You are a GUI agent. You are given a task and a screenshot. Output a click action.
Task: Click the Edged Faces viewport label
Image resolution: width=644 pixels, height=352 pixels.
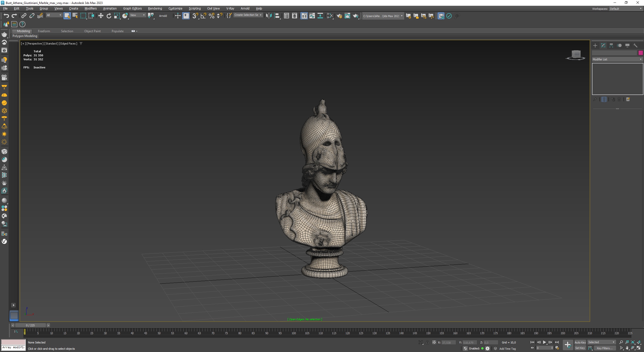(x=68, y=43)
